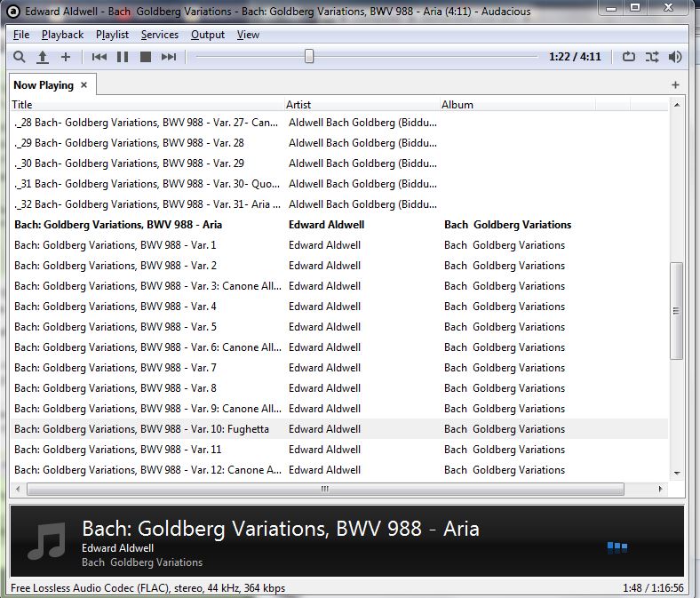700x598 pixels.
Task: Select the Var. 6: Canone All... track
Action: [147, 347]
